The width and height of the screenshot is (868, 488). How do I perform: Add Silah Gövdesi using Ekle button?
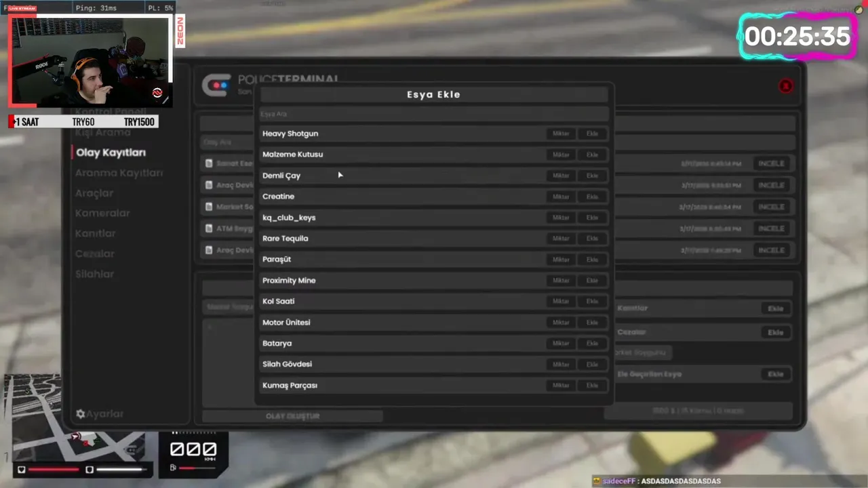[x=592, y=365]
